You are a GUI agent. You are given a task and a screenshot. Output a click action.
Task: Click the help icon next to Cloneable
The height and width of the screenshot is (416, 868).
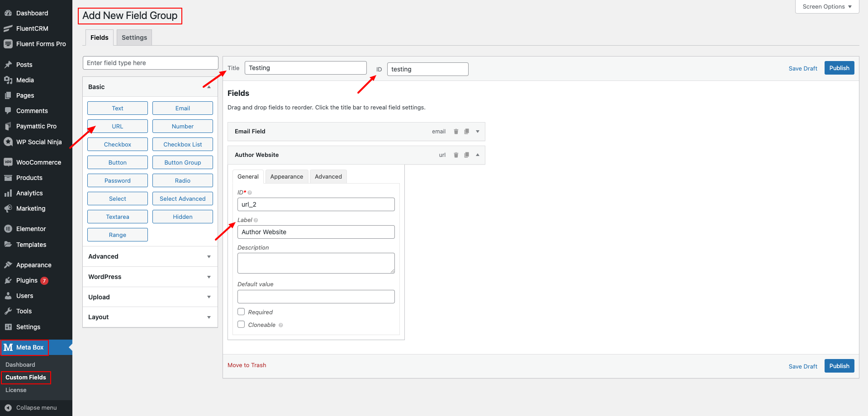coord(281,325)
